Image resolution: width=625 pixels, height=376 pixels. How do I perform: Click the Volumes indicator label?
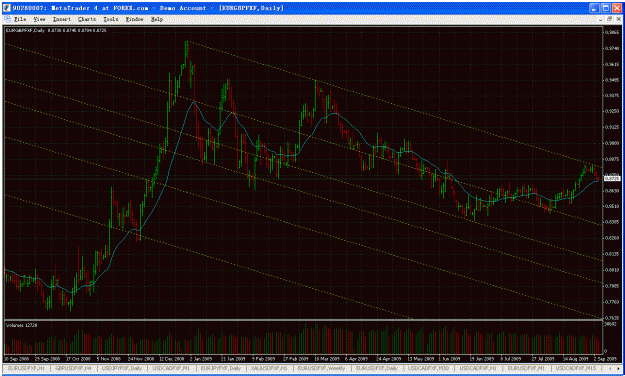(22, 325)
